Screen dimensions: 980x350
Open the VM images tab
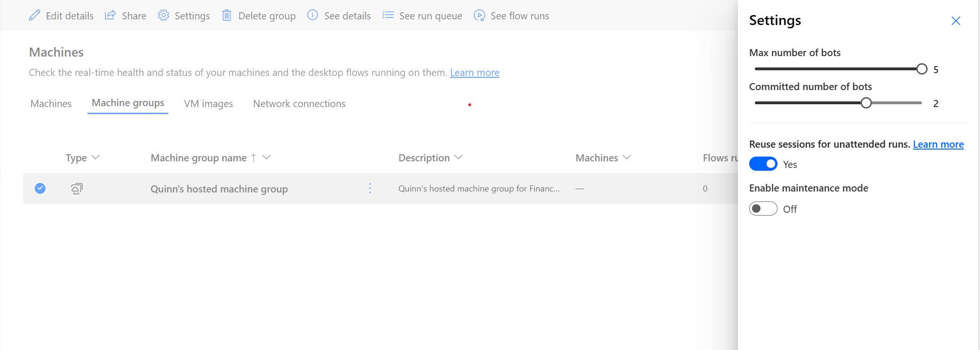point(209,103)
